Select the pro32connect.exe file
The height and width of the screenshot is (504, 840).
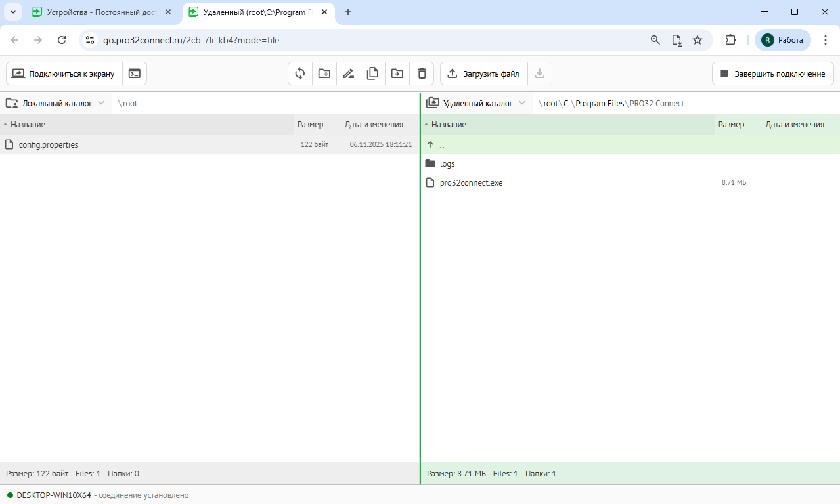coord(471,182)
